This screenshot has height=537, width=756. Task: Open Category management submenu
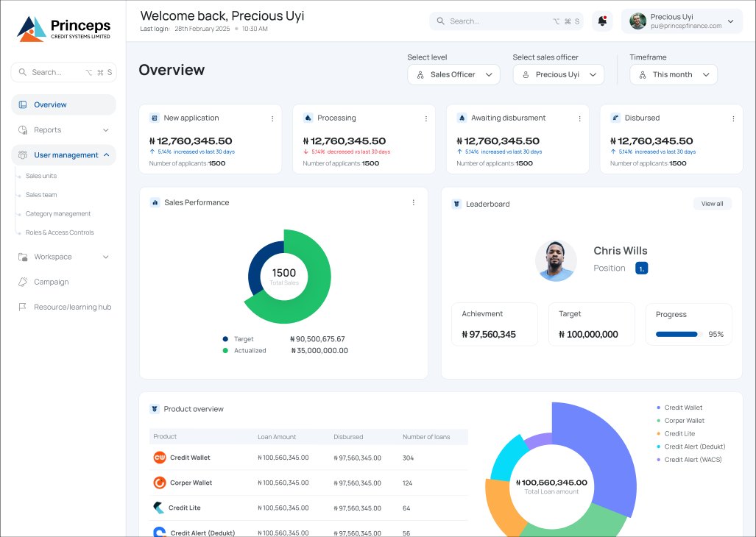point(58,213)
